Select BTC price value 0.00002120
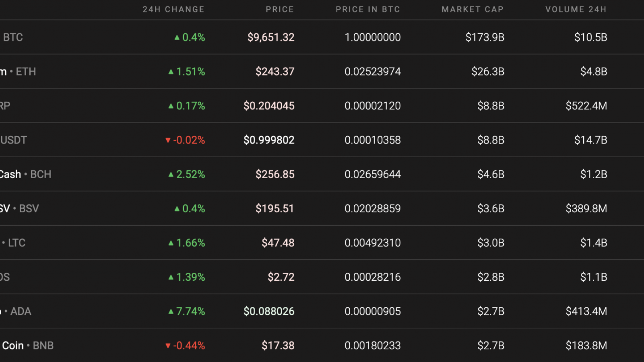The width and height of the screenshot is (644, 362). click(373, 106)
